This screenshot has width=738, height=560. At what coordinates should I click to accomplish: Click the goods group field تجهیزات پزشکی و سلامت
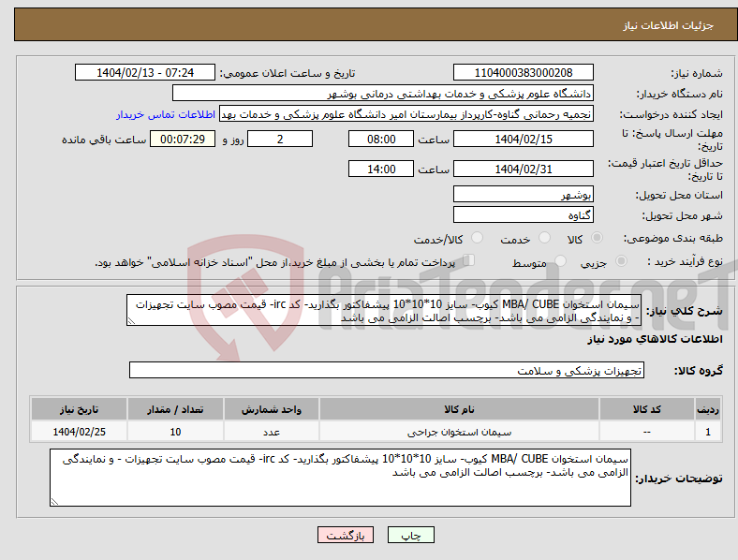(387, 371)
